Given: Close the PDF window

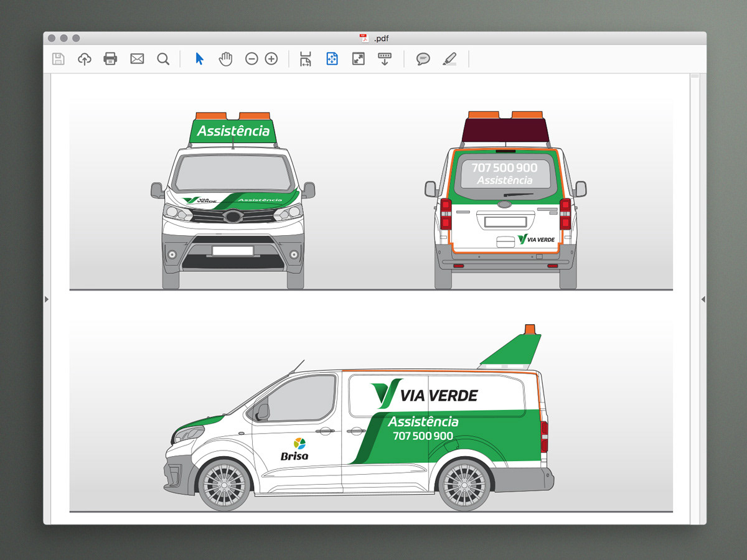Looking at the screenshot, I should point(52,38).
